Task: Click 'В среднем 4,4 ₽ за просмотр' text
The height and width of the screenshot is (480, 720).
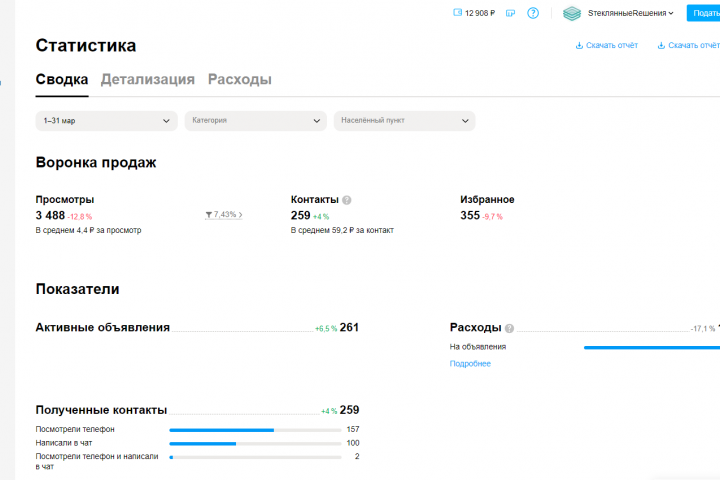Action: [89, 230]
